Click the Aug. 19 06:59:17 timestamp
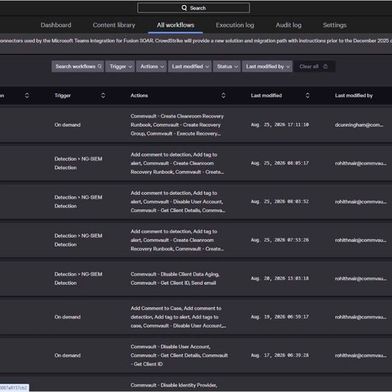The width and height of the screenshot is (392, 392). coord(280,317)
